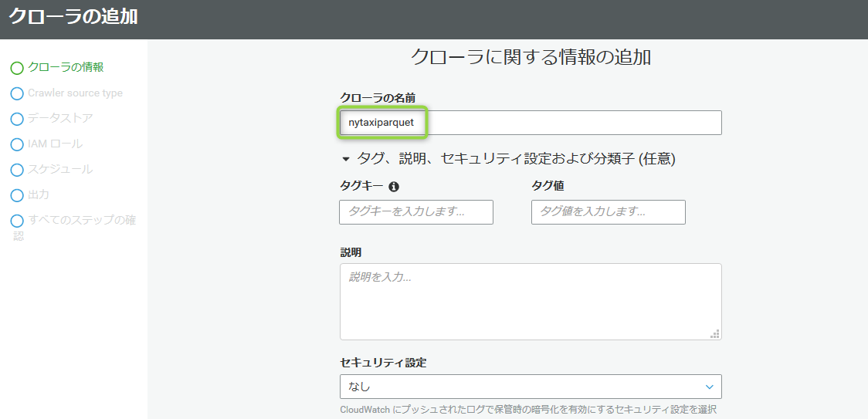Click the circle icon beside 出力
Screen dimensions: 868x419
(17, 195)
